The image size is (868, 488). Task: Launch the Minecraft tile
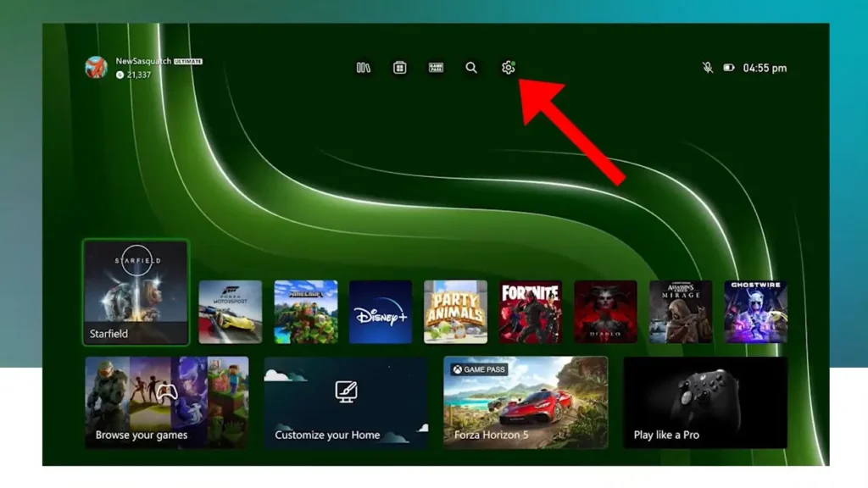(305, 312)
